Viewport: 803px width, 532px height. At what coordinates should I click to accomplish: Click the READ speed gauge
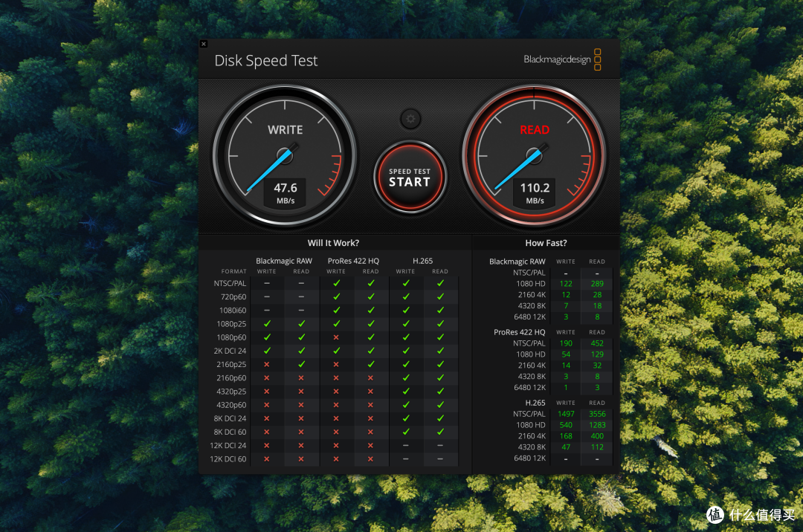534,156
